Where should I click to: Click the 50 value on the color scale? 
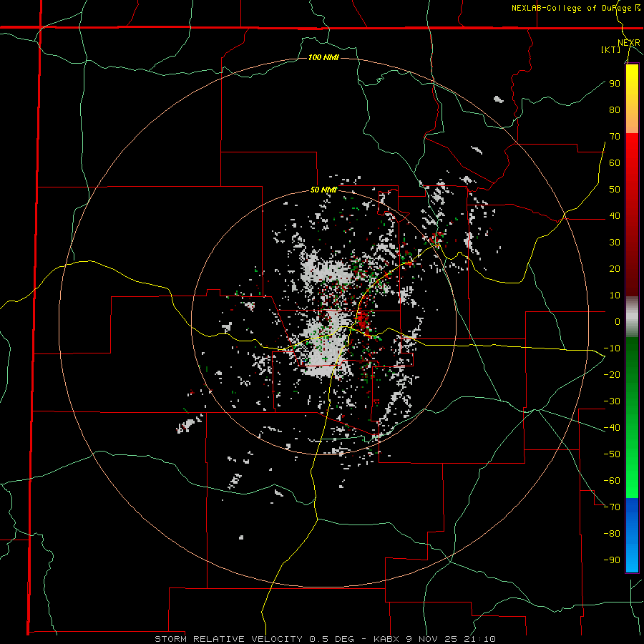[x=615, y=190]
